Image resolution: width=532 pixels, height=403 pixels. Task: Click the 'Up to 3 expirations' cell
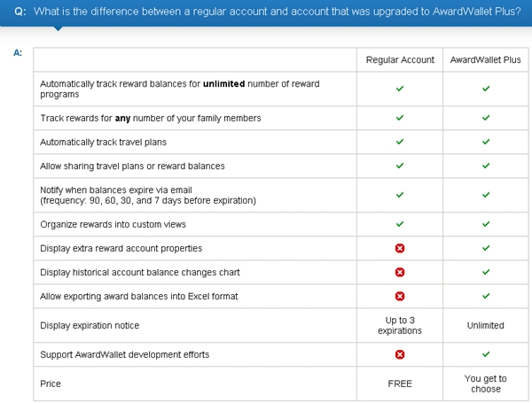tap(400, 325)
